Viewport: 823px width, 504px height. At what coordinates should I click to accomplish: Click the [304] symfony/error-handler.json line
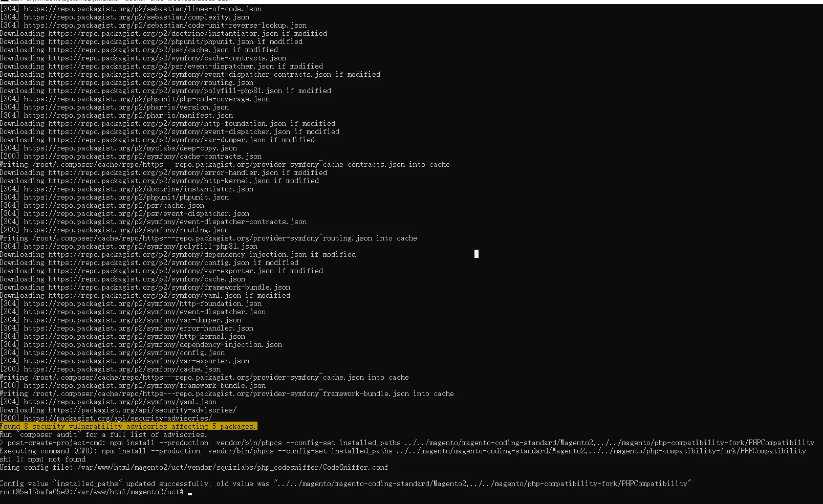click(x=127, y=328)
